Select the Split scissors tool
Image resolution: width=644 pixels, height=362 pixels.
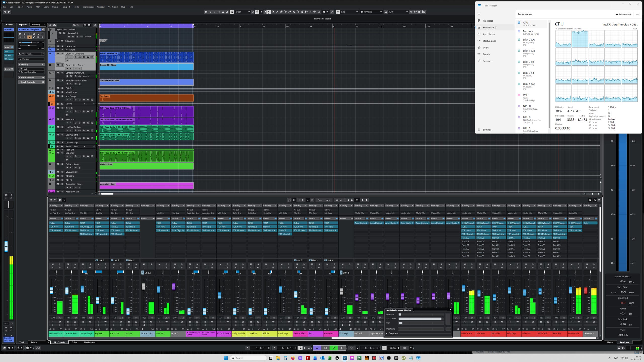coord(285,12)
